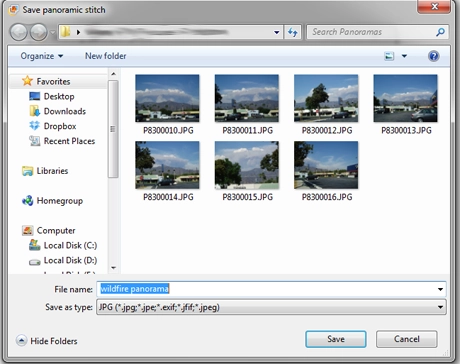
Task: Click the Save button
Action: (x=336, y=339)
